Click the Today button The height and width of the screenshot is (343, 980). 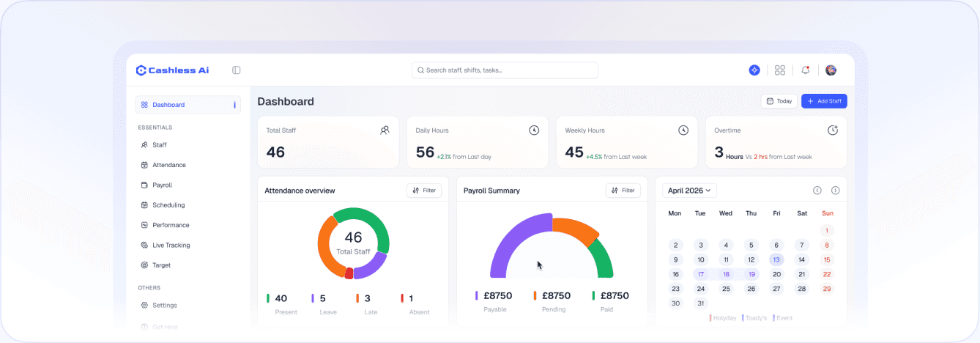[779, 101]
